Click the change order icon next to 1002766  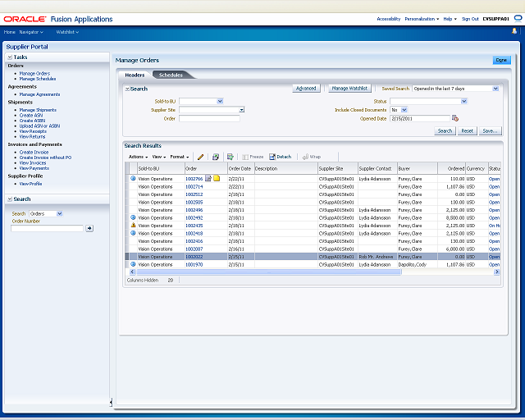[208, 179]
